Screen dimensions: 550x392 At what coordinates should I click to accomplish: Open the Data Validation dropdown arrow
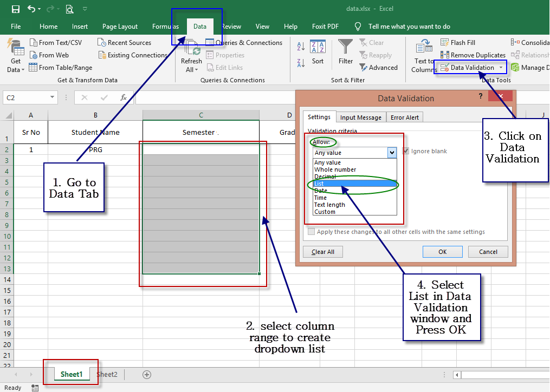point(502,67)
